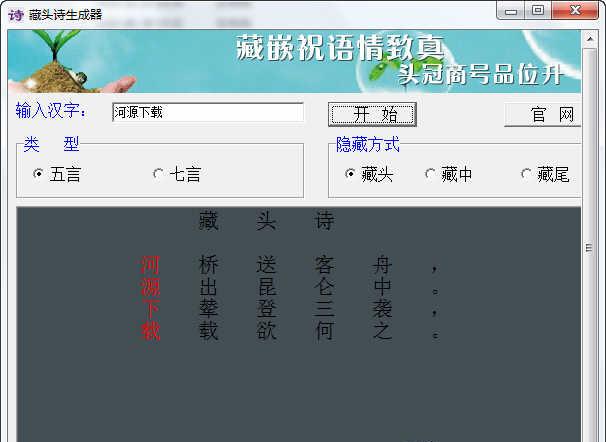
Task: Click the 隐藏方式 group label
Action: [x=367, y=145]
